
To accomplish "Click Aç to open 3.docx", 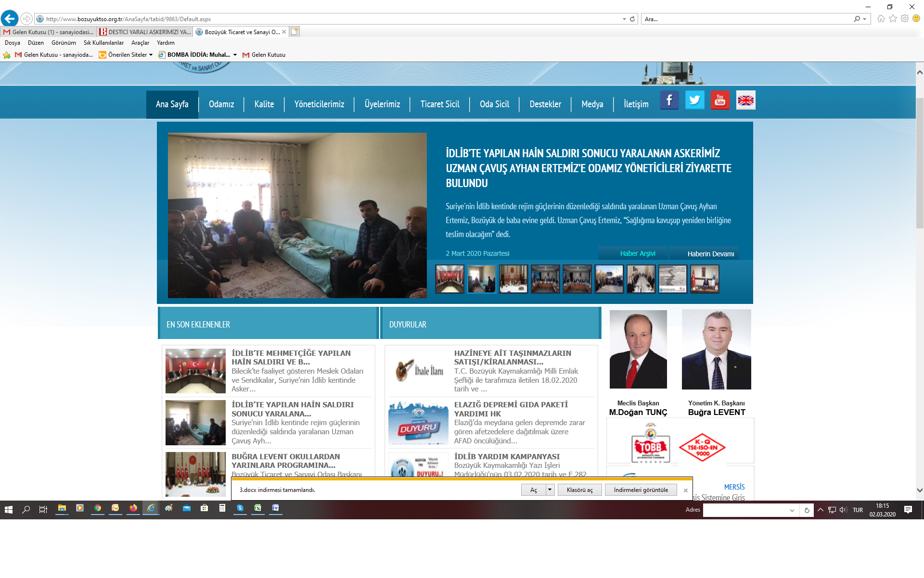I will (x=534, y=490).
